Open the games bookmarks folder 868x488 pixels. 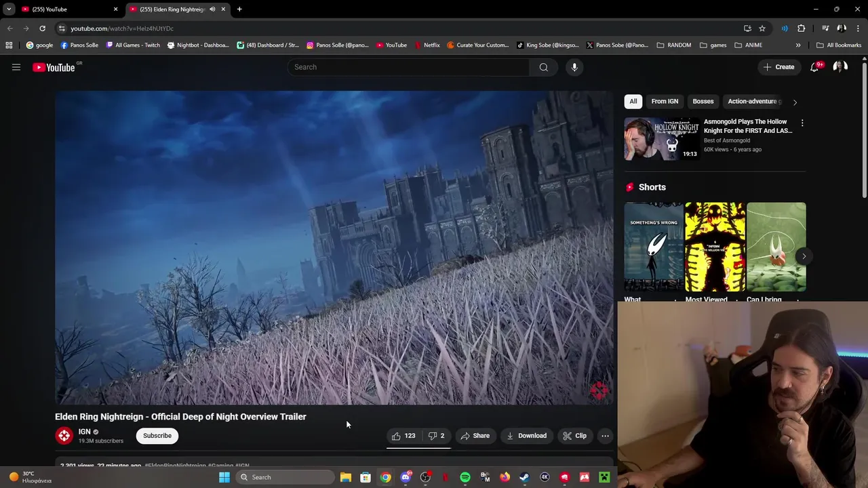click(x=713, y=45)
